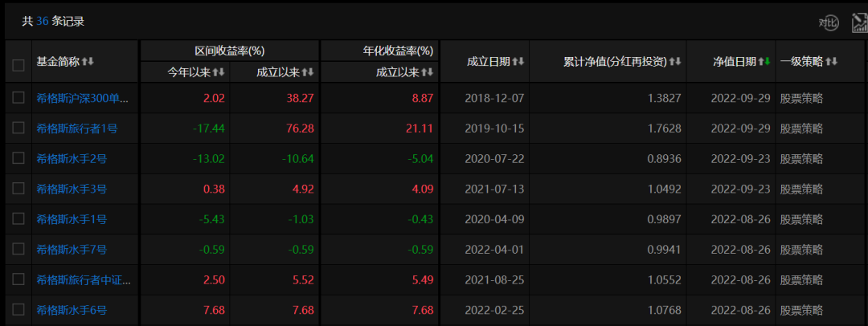The image size is (868, 326).
Task: Sort by 区间收益率 成立以来 column
Action: point(309,72)
